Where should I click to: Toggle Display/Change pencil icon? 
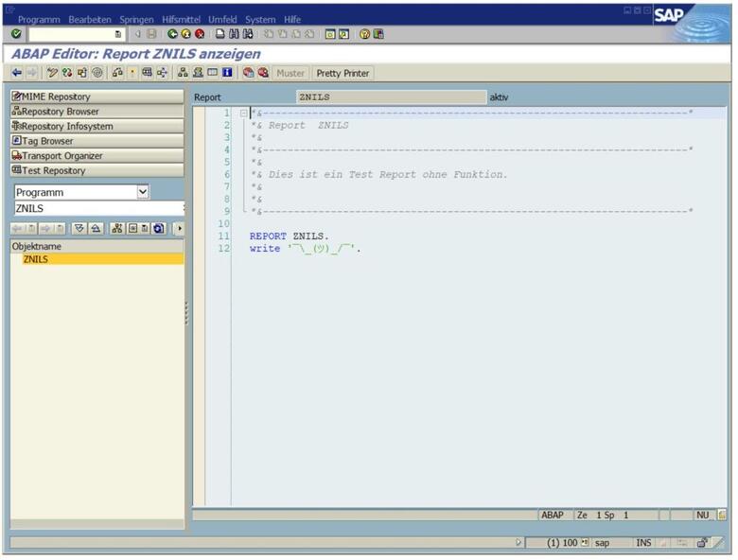coord(52,73)
